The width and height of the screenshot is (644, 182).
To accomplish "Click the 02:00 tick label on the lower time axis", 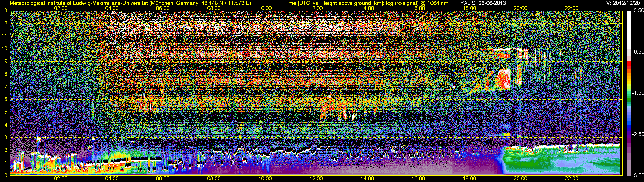I will tap(61, 179).
